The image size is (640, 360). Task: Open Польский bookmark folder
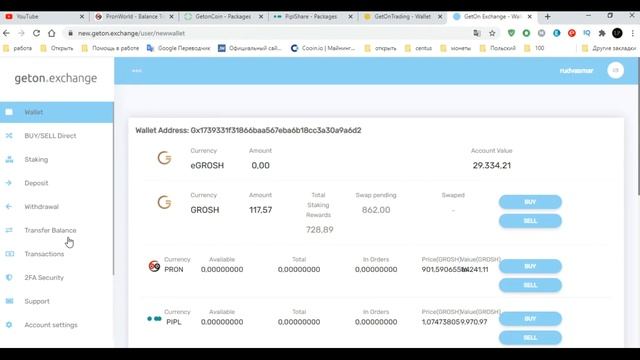pos(498,48)
